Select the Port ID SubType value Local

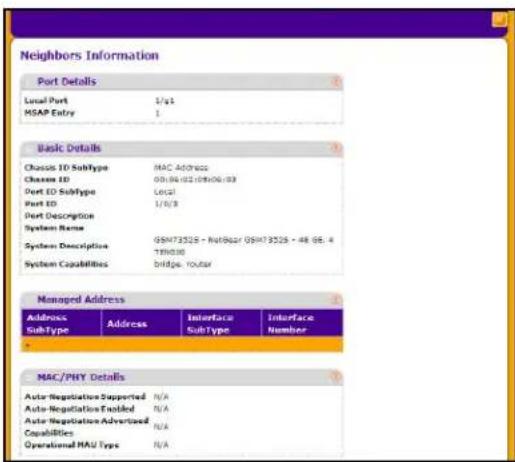(x=164, y=192)
